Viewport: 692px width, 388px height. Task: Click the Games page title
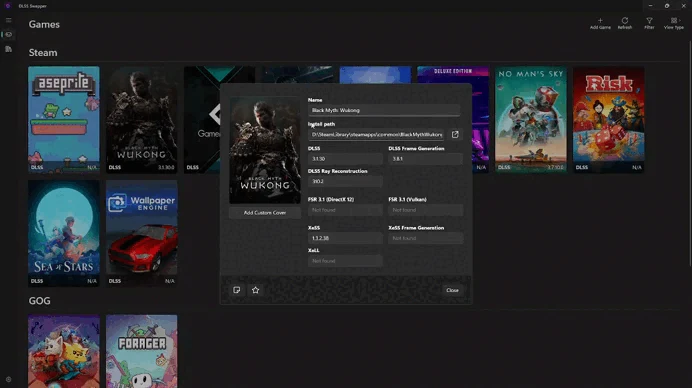[x=44, y=24]
